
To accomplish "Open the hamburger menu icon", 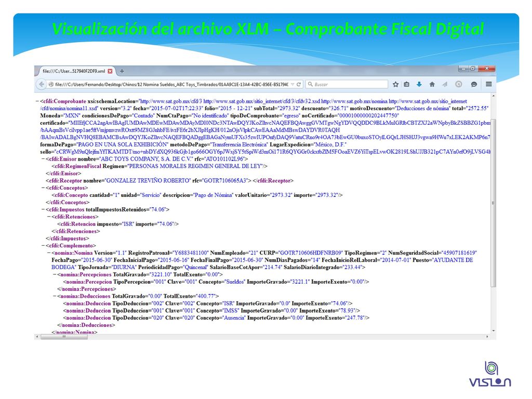I will tap(488, 84).
